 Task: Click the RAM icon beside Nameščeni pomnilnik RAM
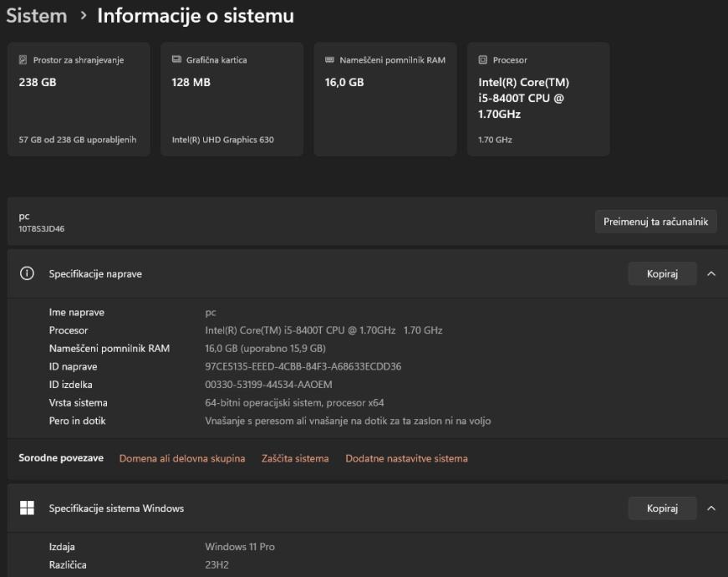(x=329, y=60)
